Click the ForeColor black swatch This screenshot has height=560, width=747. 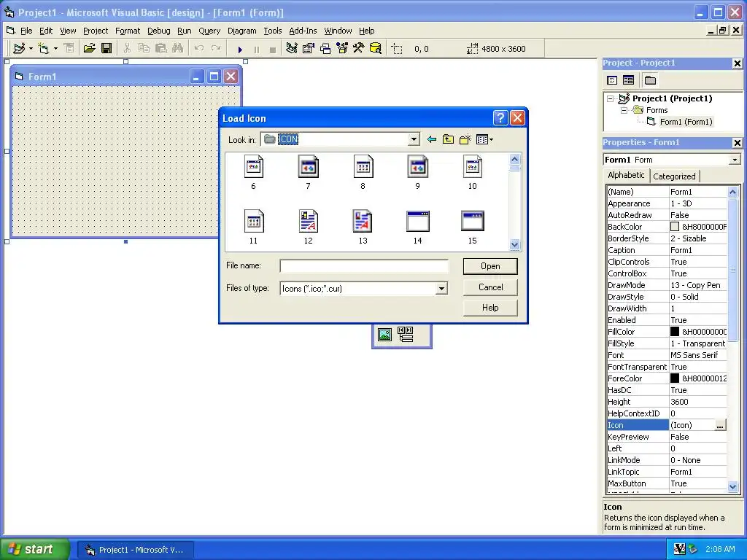(675, 378)
